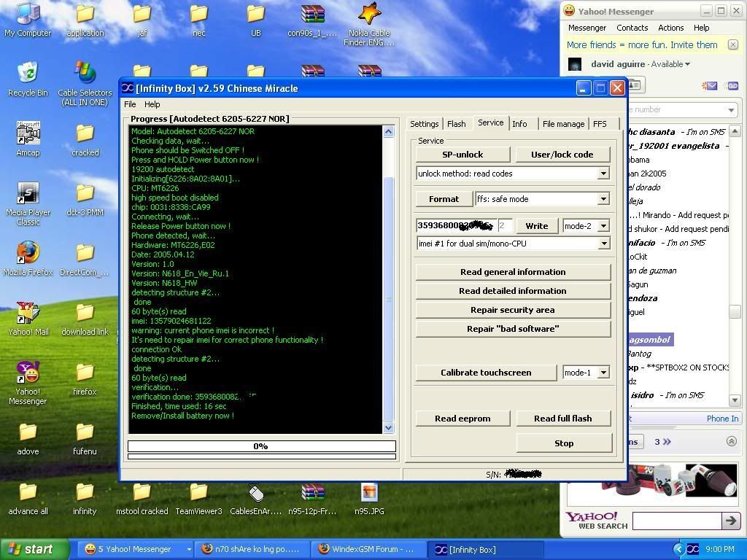Open My Computer desktop icon
The width and height of the screenshot is (747, 560).
pos(28,15)
